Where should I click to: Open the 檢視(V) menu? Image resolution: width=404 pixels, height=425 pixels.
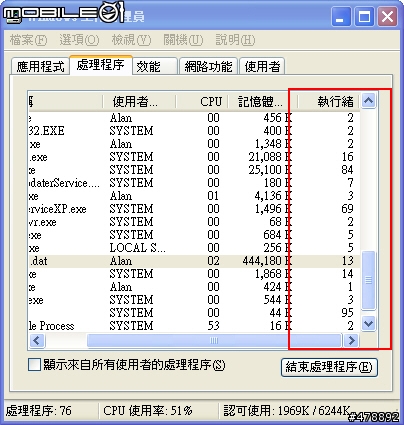click(x=131, y=40)
